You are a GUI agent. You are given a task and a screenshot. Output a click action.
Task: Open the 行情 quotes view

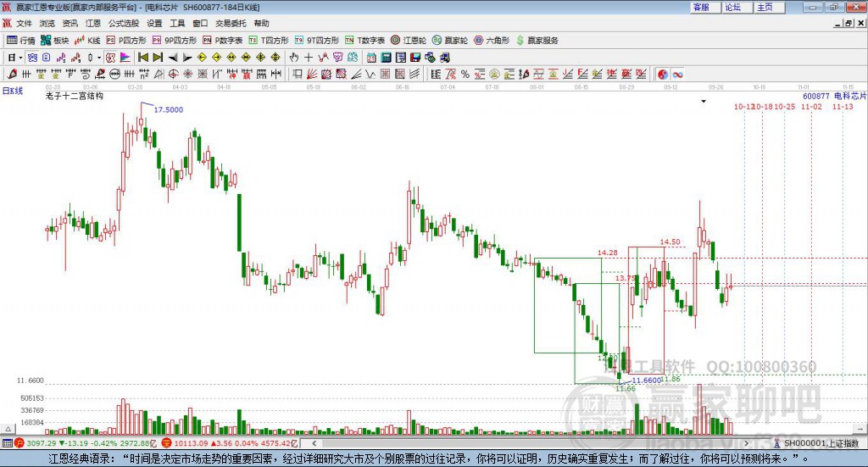[20, 41]
